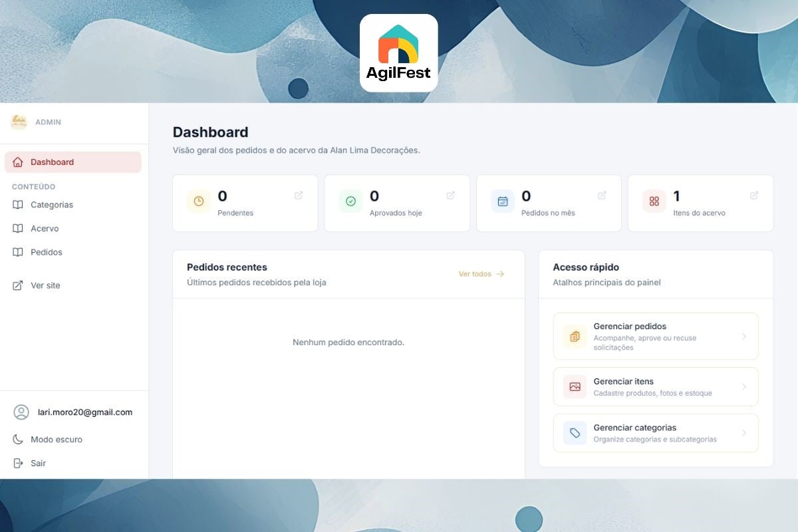Click the Pendentes count label
798x532 pixels.
point(235,213)
